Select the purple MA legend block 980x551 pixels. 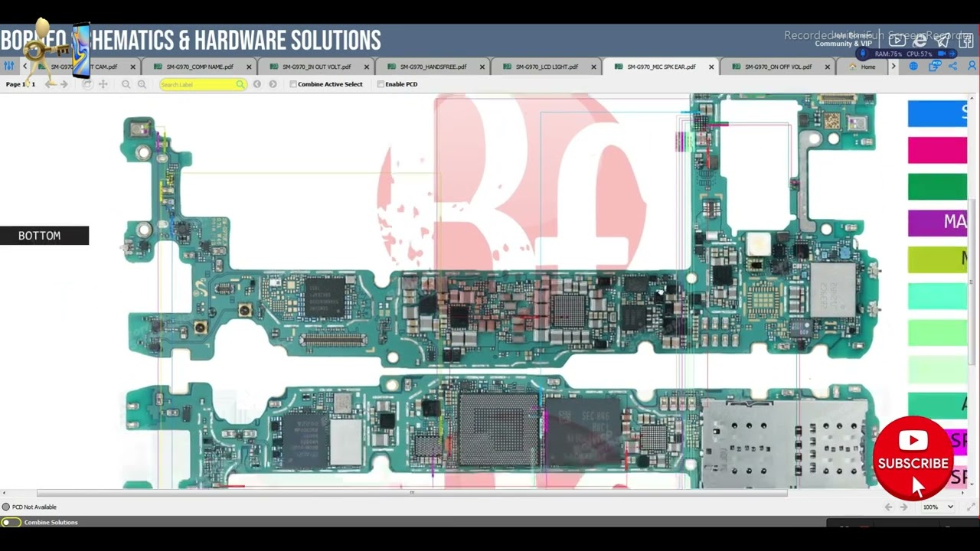tap(937, 223)
